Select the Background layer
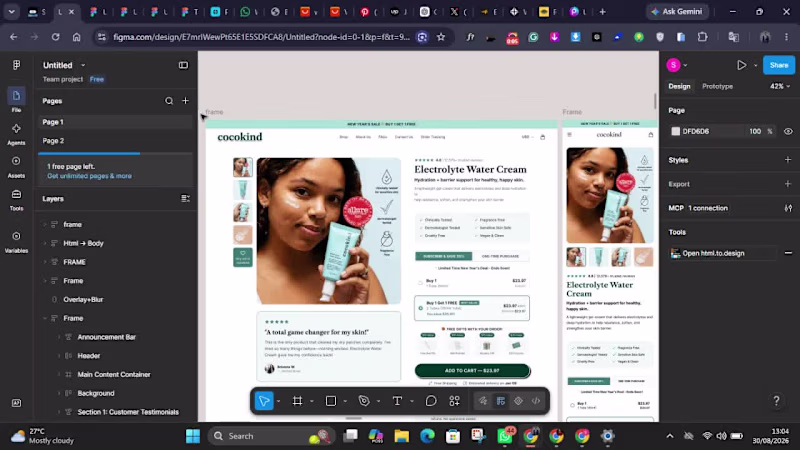This screenshot has height=450, width=800. click(x=96, y=393)
